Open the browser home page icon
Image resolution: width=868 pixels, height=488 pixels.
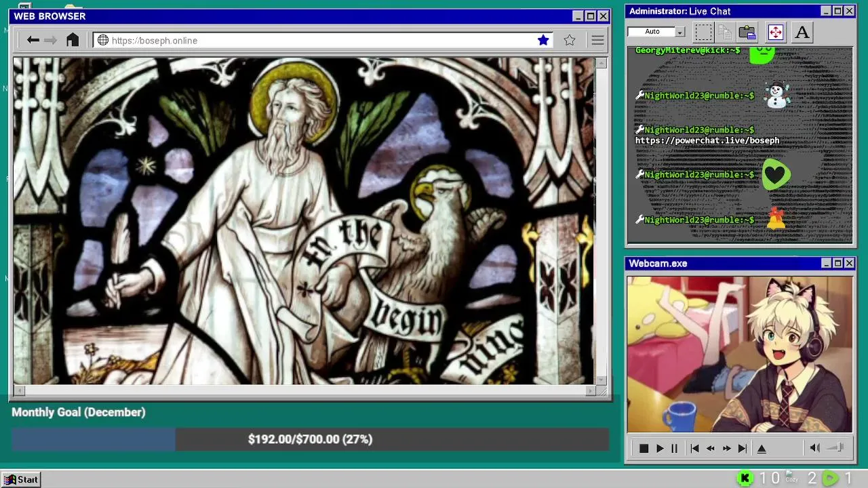tap(73, 40)
